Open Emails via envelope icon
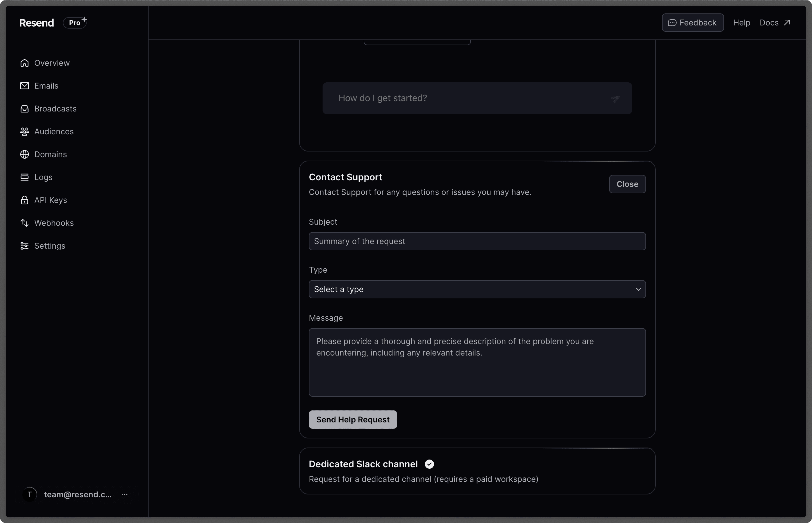812x523 pixels. [25, 85]
